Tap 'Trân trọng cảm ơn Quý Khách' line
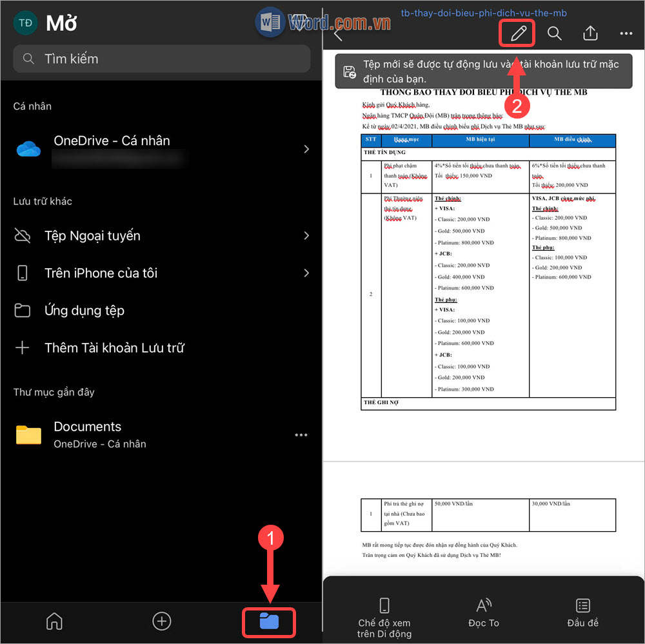Image resolution: width=645 pixels, height=644 pixels. pyautogui.click(x=432, y=555)
